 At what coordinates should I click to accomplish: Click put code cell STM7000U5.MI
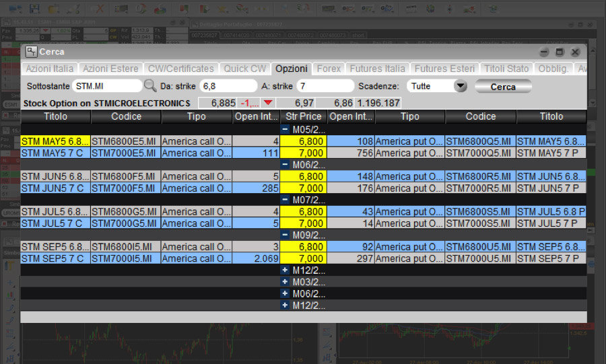(480, 258)
